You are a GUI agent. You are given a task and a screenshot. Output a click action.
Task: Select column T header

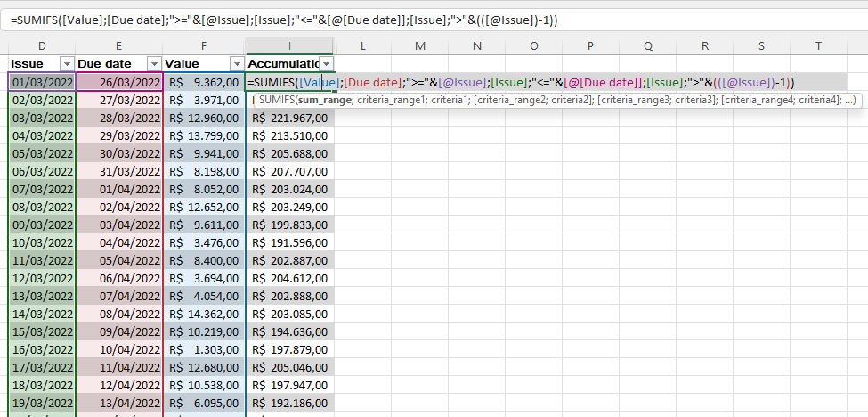[819, 46]
